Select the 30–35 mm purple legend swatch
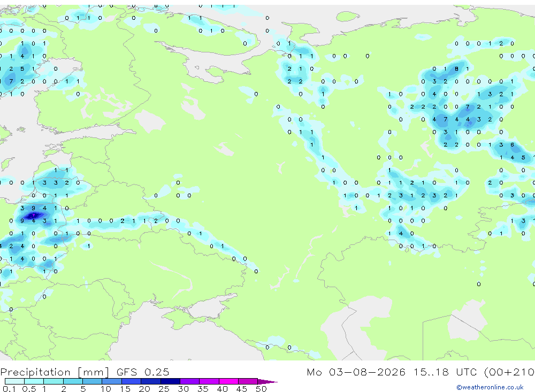Screen dimensions: 535x392 [190, 381]
